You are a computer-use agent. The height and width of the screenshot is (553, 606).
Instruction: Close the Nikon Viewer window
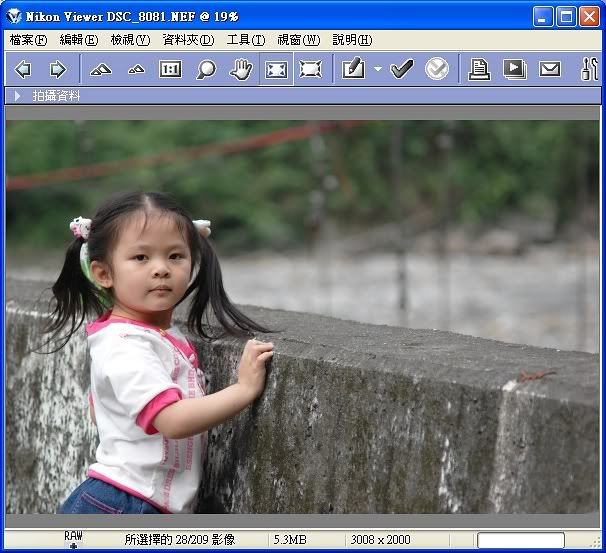coord(589,17)
